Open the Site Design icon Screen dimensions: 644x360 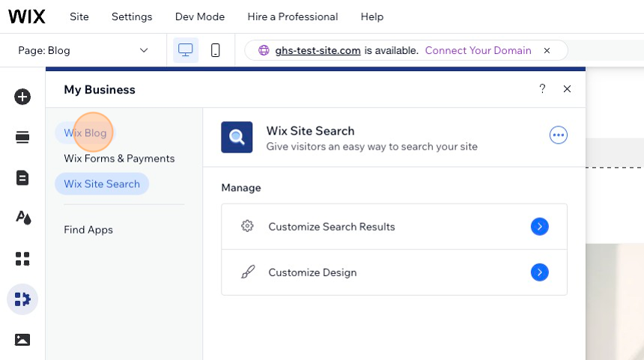click(x=22, y=218)
